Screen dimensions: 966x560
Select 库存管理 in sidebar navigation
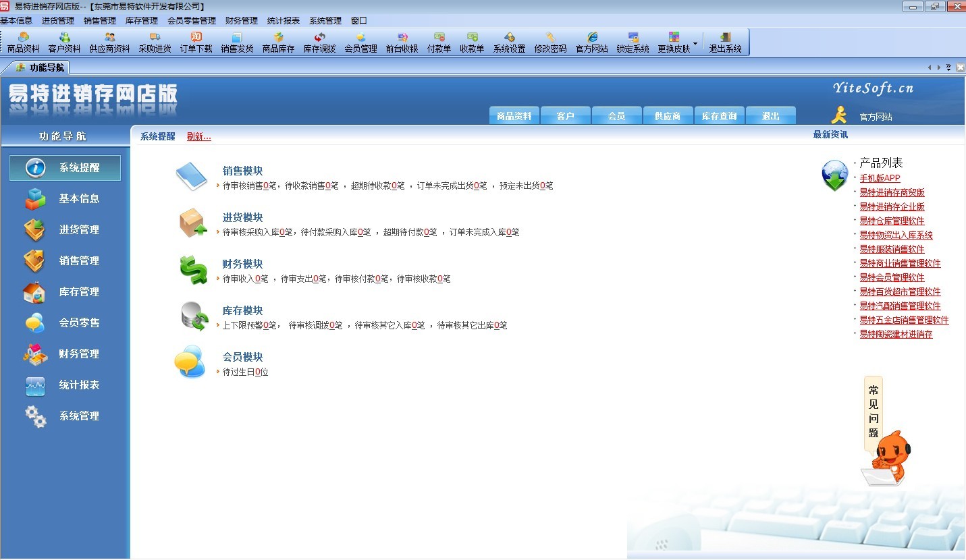click(65, 292)
